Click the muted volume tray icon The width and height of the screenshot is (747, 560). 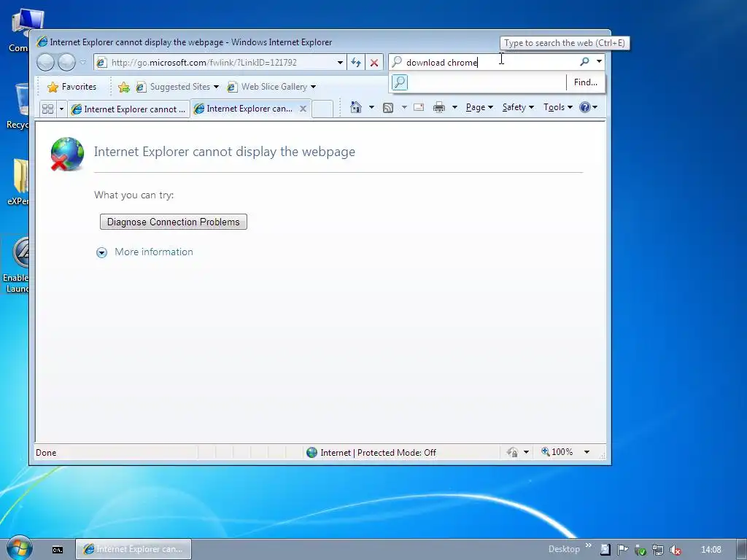pos(675,550)
